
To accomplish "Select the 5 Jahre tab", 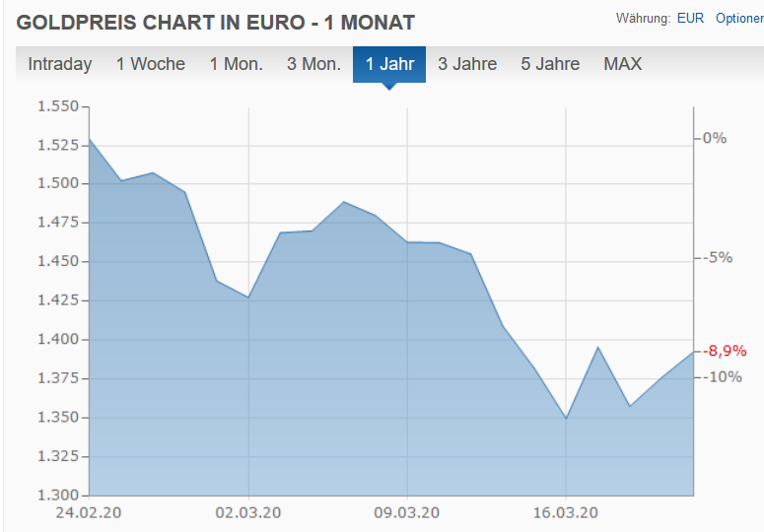I will tap(550, 65).
